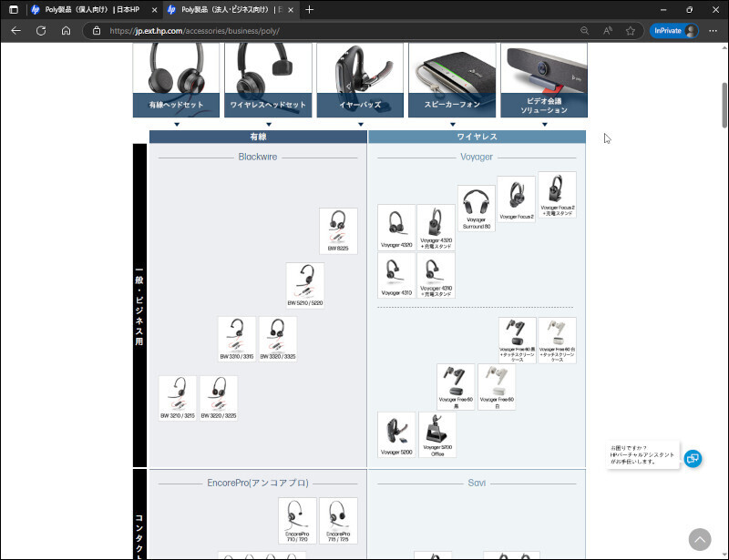This screenshot has height=560, width=729.
Task: Open the Voyager Free 60 黒 earbuds
Action: (456, 387)
